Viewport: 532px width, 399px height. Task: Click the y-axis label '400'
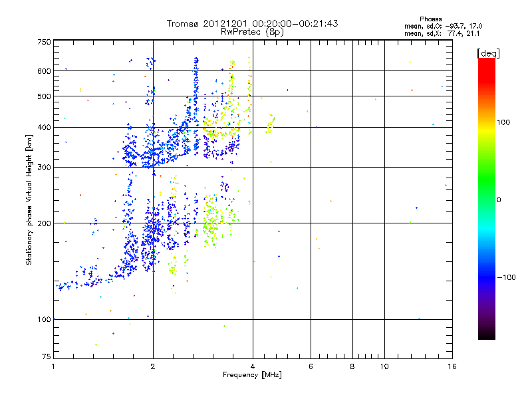[x=44, y=128]
